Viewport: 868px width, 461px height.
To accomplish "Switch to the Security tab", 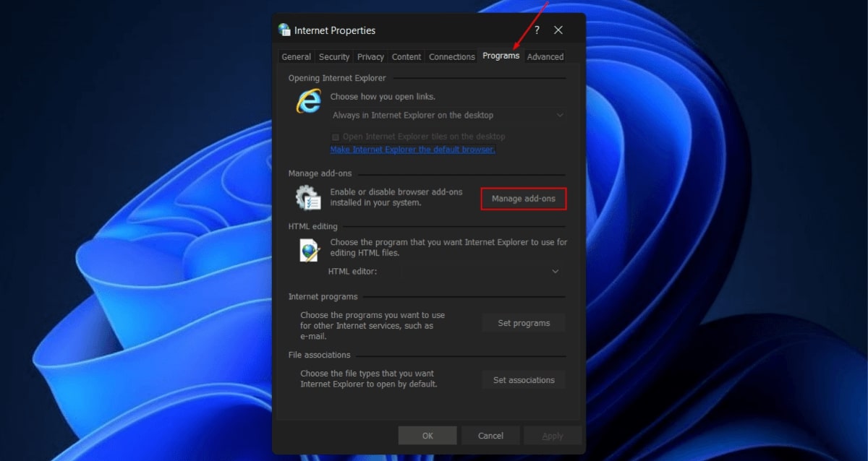I will click(x=333, y=56).
